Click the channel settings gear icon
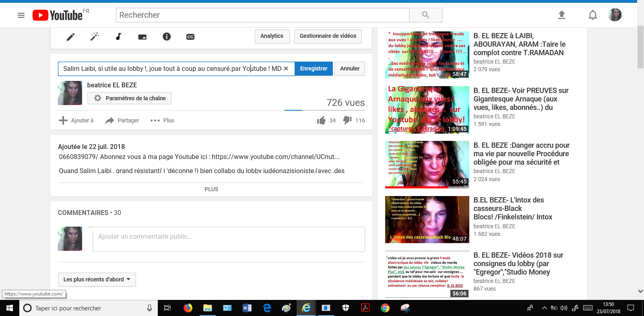Screen dimensions: 644x316 coord(97,98)
